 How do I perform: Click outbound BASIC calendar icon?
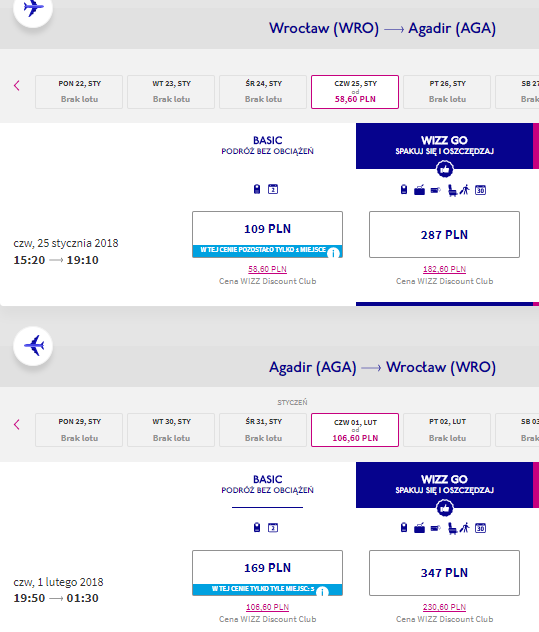click(273, 189)
